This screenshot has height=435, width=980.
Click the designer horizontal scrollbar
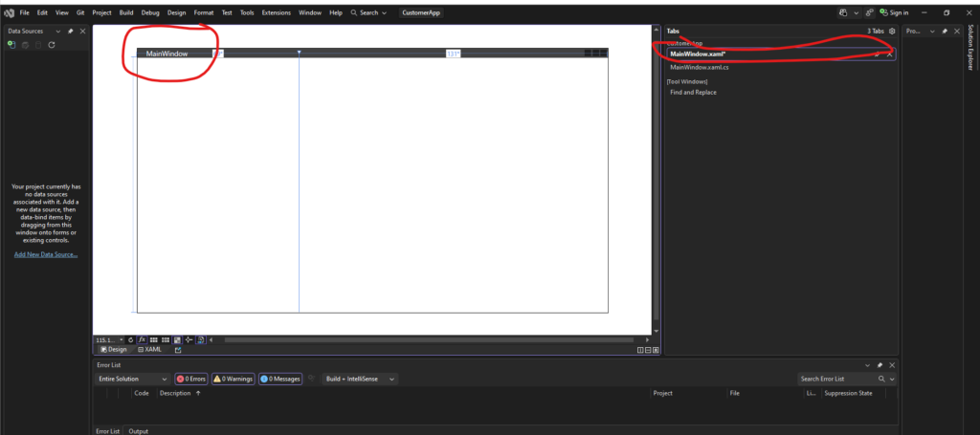(429, 340)
